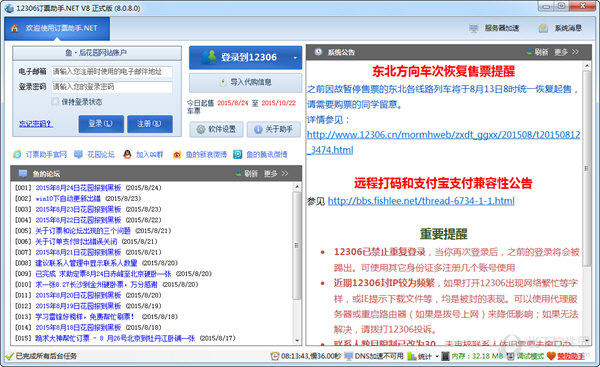Open forum post [003] 2015年8月23日花园报到黑板
Image resolution: width=600 pixels, height=367 pixels.
point(78,209)
